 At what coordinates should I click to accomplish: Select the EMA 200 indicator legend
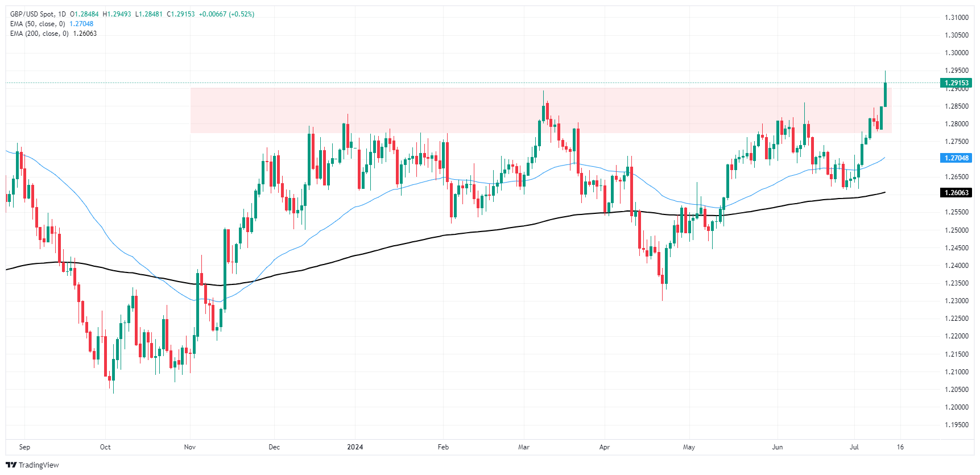pos(39,34)
